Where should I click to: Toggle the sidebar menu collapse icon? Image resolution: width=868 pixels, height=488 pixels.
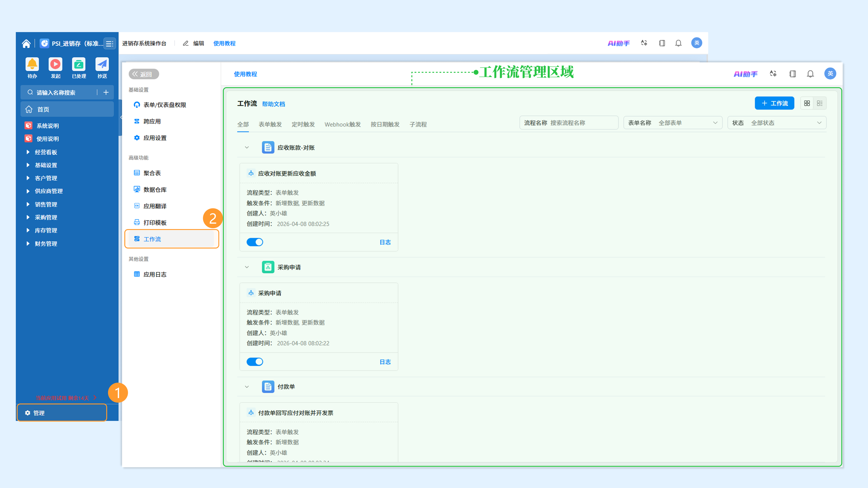109,43
